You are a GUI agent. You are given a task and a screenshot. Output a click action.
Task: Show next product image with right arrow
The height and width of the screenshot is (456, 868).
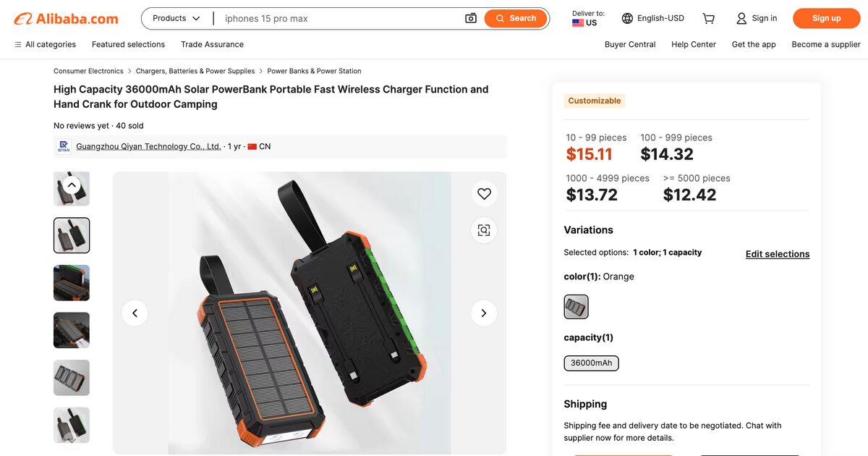tap(483, 313)
